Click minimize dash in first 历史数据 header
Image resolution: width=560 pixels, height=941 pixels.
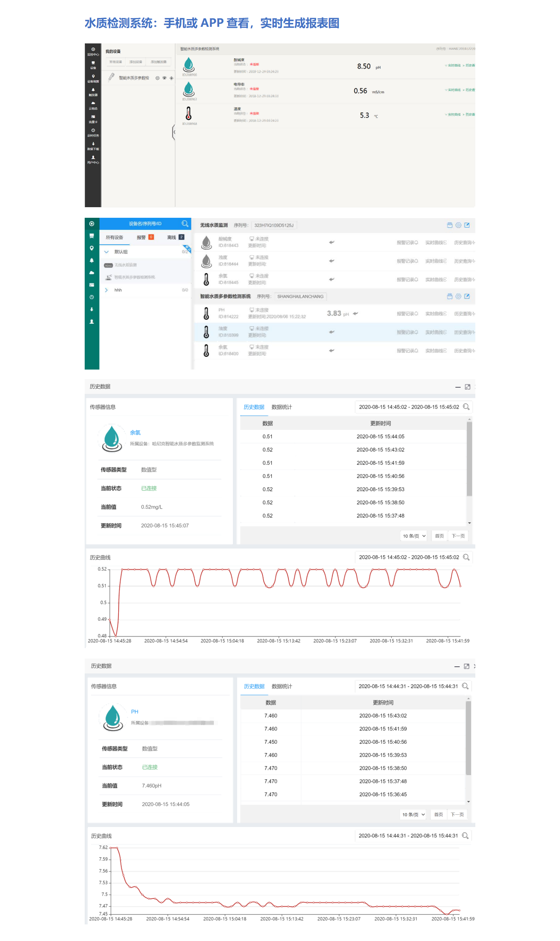coord(458,387)
